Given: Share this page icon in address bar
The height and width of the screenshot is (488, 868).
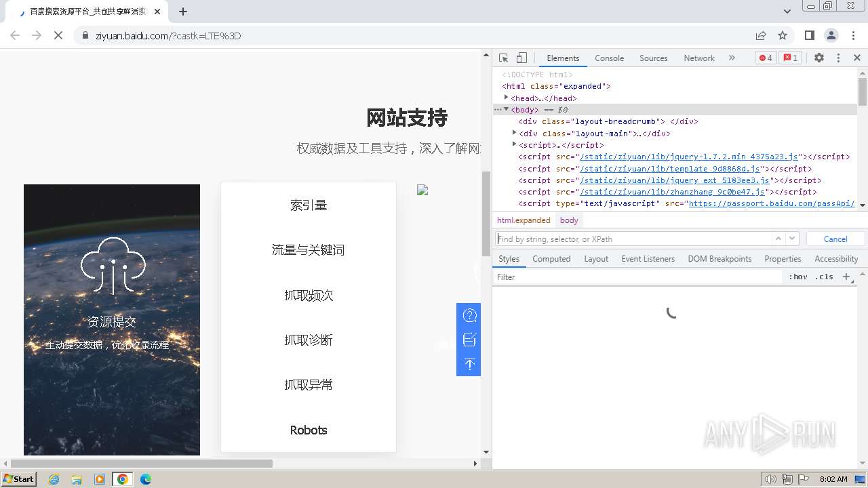Looking at the screenshot, I should point(761,35).
